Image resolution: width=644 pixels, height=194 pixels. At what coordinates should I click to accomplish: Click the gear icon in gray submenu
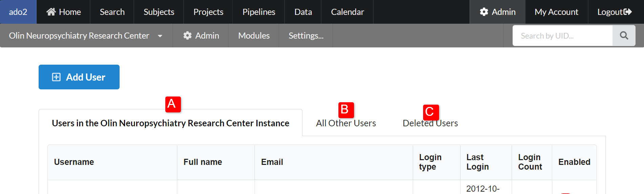coord(187,36)
